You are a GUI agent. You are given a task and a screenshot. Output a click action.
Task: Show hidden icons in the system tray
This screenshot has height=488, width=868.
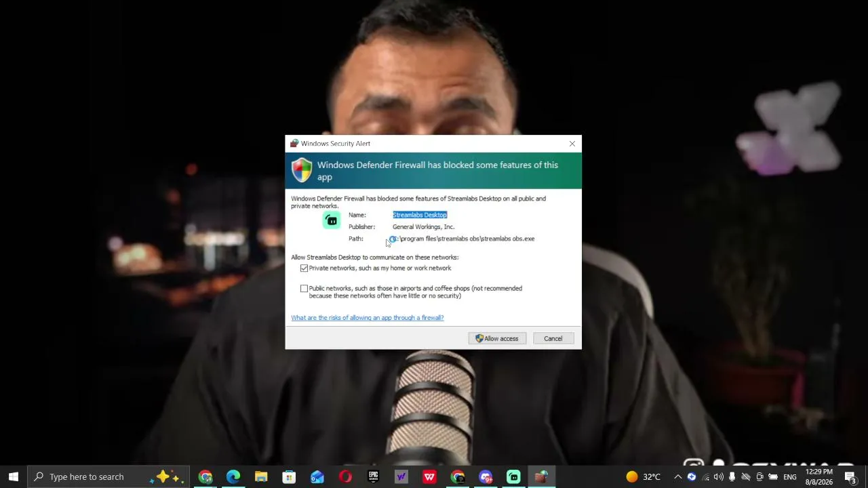(x=677, y=476)
